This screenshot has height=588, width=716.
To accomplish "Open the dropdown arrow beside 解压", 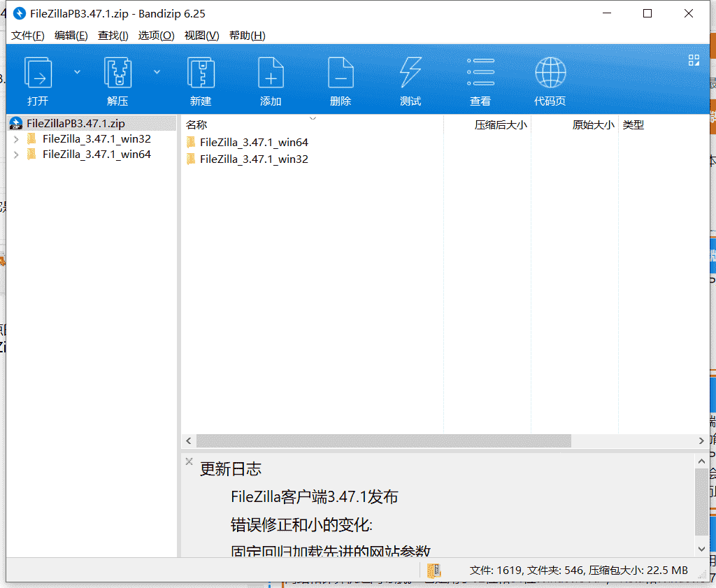I will 157,72.
